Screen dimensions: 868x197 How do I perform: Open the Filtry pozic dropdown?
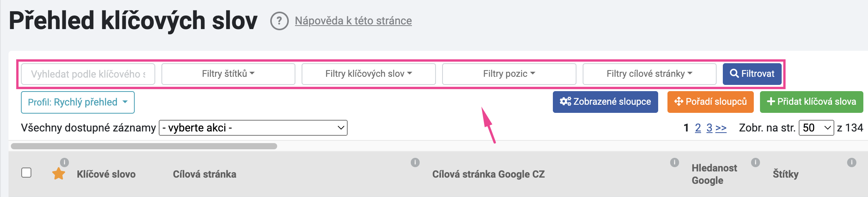tap(509, 74)
